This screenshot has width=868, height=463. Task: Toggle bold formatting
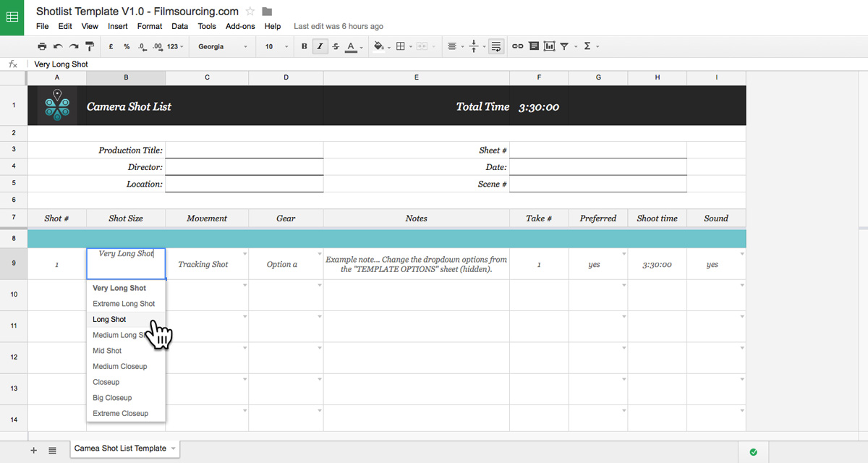pos(304,46)
